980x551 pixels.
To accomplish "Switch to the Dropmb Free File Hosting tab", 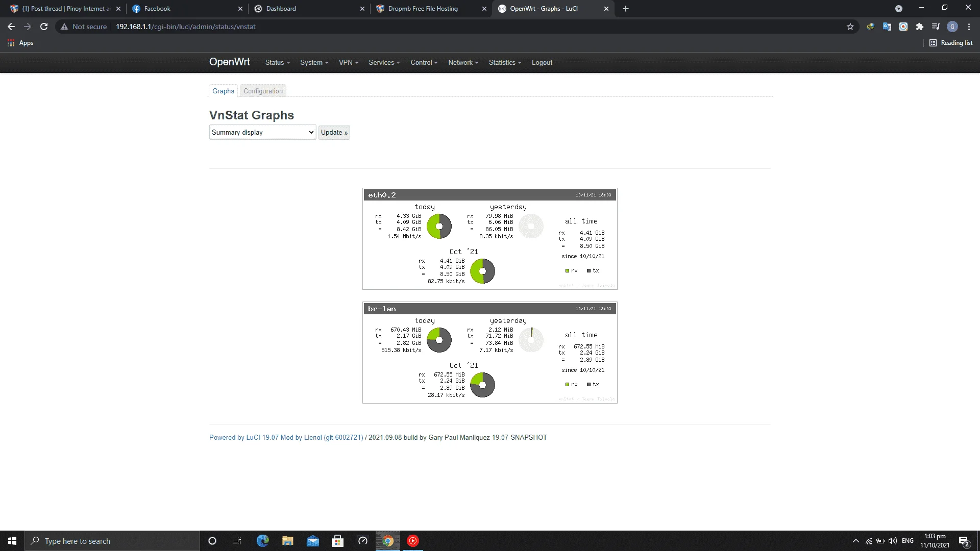I will point(431,9).
